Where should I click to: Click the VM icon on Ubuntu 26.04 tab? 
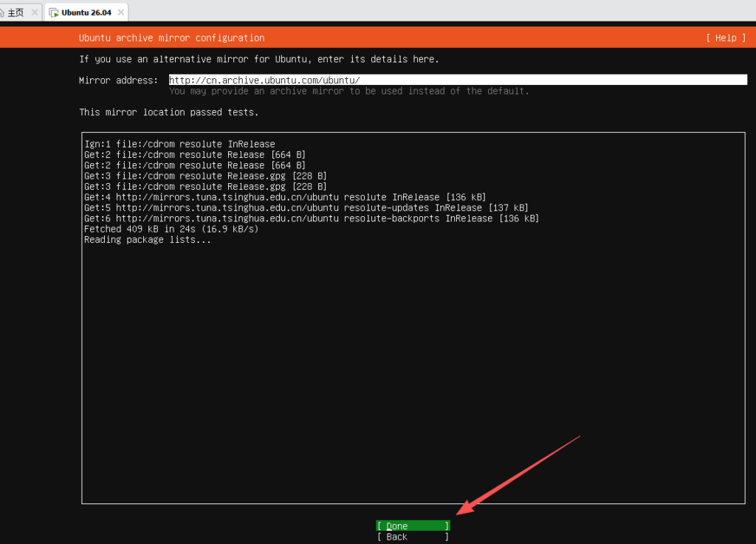click(x=54, y=13)
